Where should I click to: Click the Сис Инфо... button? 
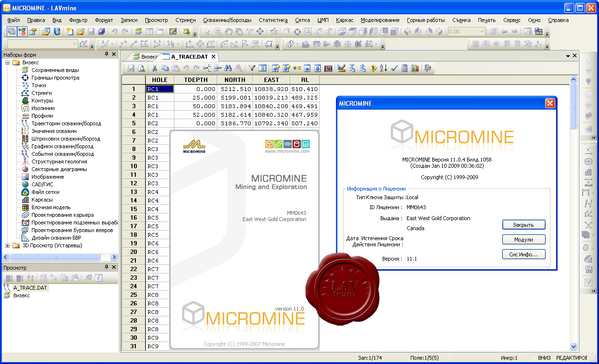point(524,254)
